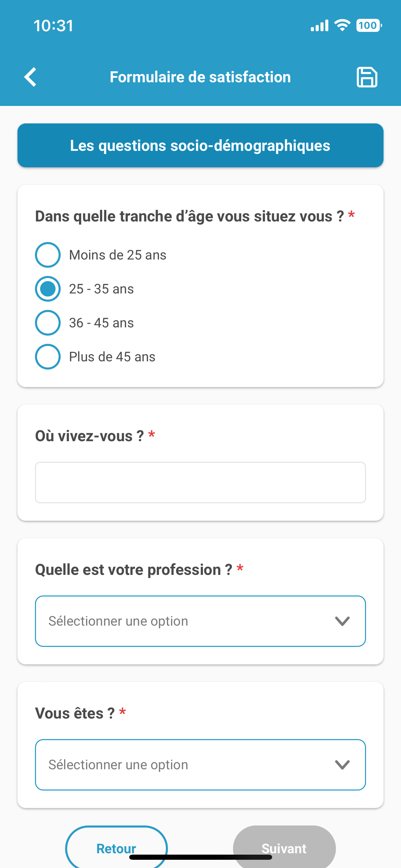Tap the 10:31 clock in status bar

point(53,26)
